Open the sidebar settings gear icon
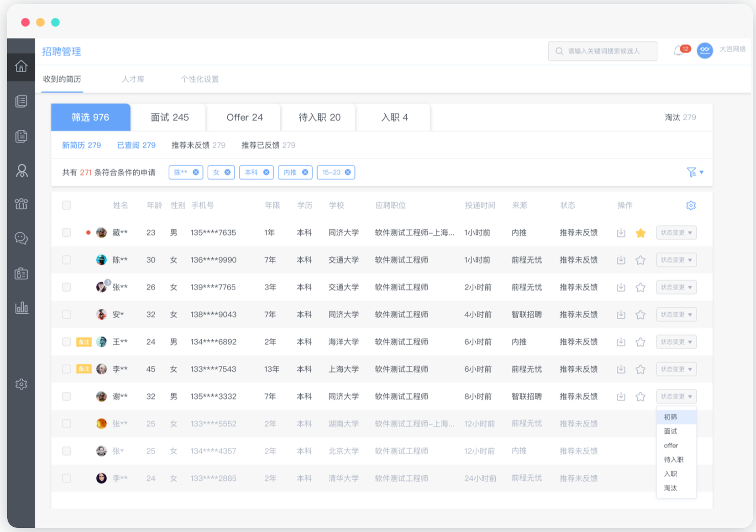Screen dimensions: 756x532 tap(21, 384)
